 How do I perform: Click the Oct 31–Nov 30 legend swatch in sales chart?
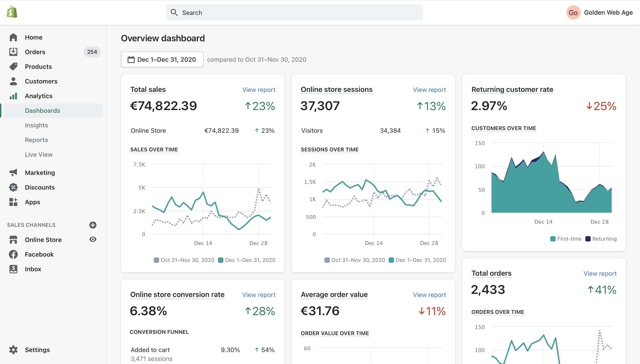[156, 260]
